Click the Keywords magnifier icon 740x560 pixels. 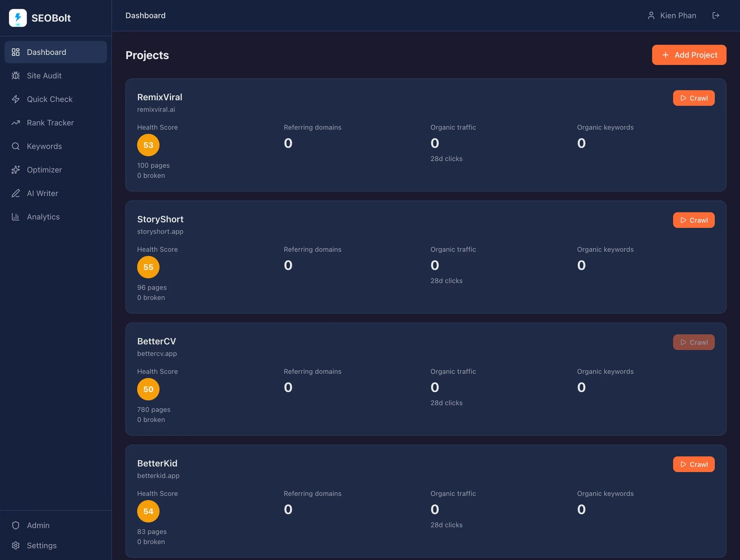point(16,146)
